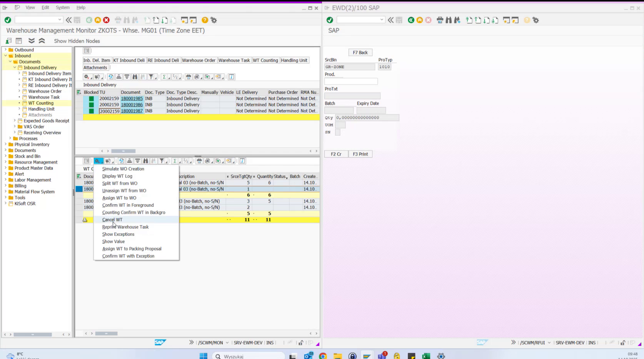Toggle Show Hidden Nodes
This screenshot has height=359, width=644.
pos(76,41)
